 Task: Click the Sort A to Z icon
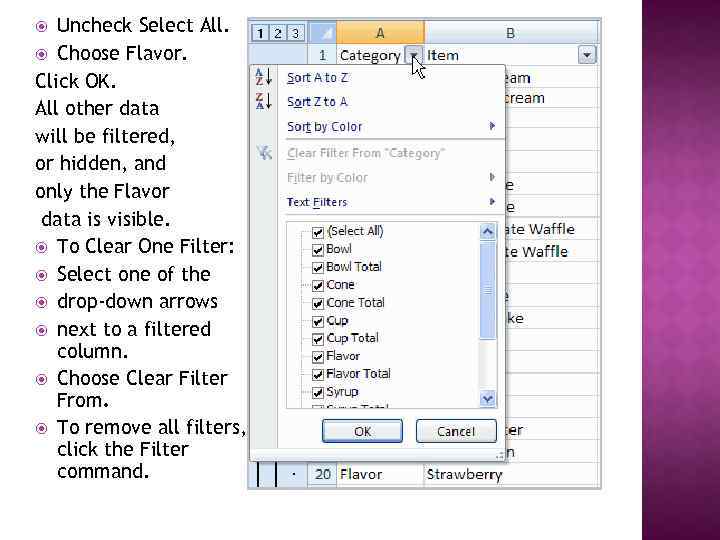[265, 77]
